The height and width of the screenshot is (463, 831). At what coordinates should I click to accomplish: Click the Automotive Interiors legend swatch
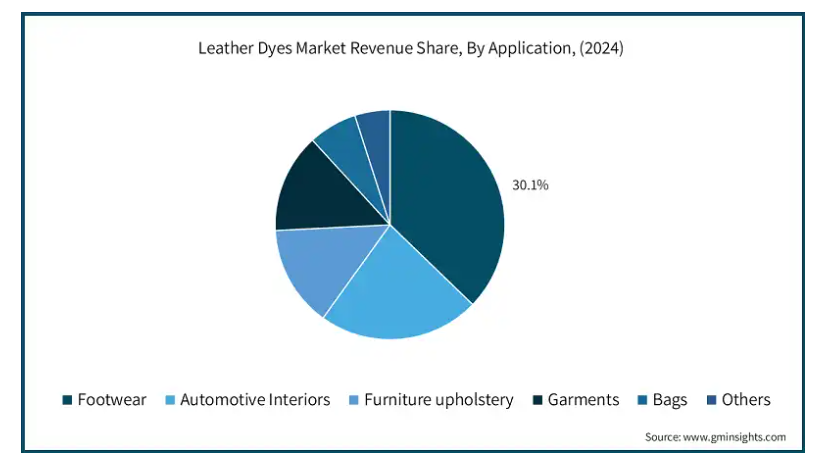tap(170, 400)
